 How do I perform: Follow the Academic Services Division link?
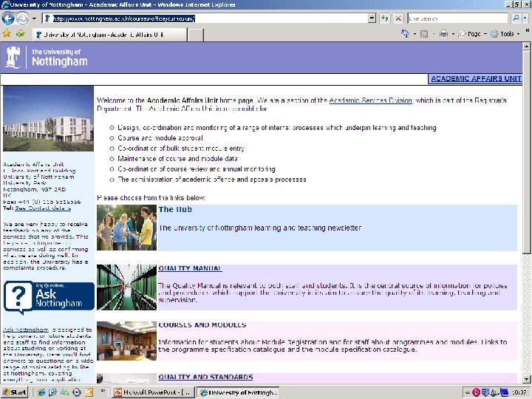tap(370, 100)
